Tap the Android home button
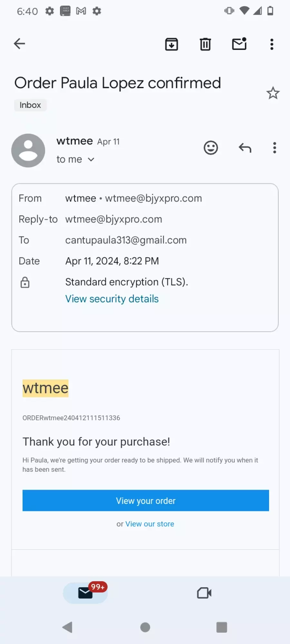This screenshot has width=290, height=644. pos(145,627)
